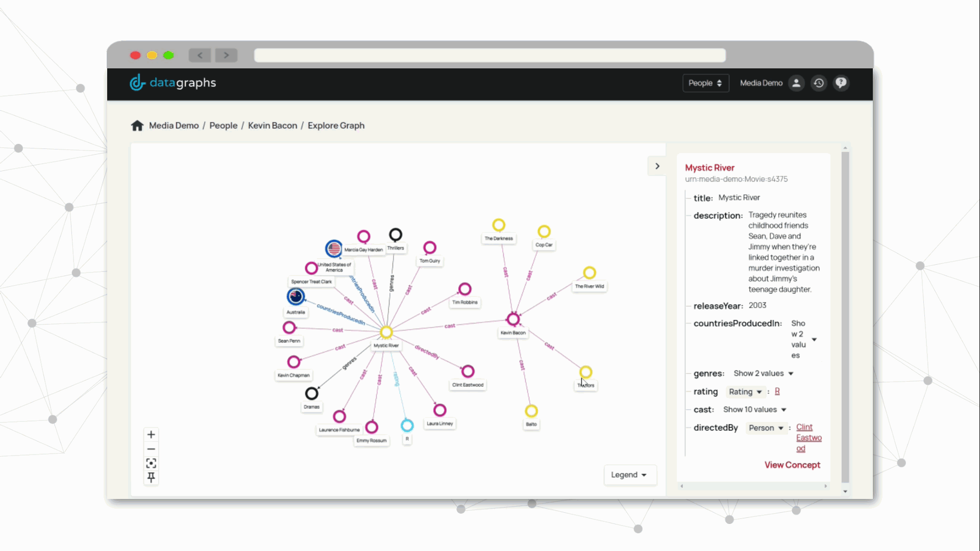Viewport: 980px width, 551px height.
Task: Collapse the side details panel chevron
Action: pos(657,166)
